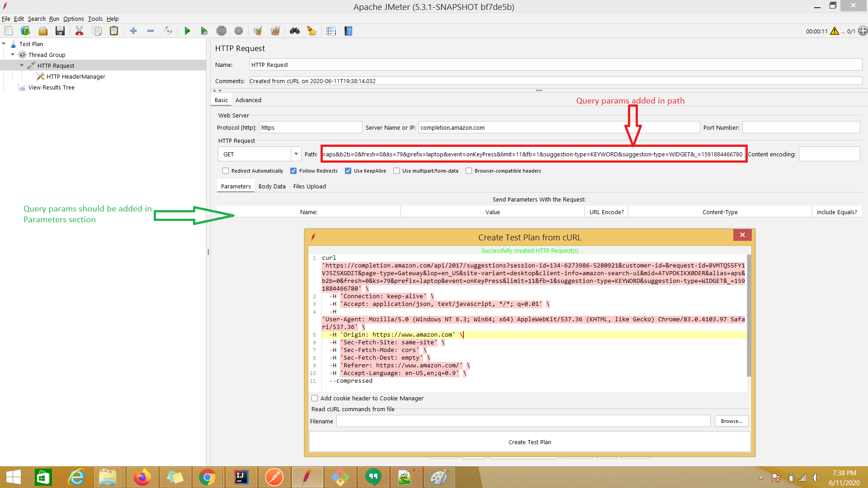This screenshot has width=868, height=488.
Task: Enable Add cookie header to Cookie Manager
Action: pyautogui.click(x=315, y=398)
